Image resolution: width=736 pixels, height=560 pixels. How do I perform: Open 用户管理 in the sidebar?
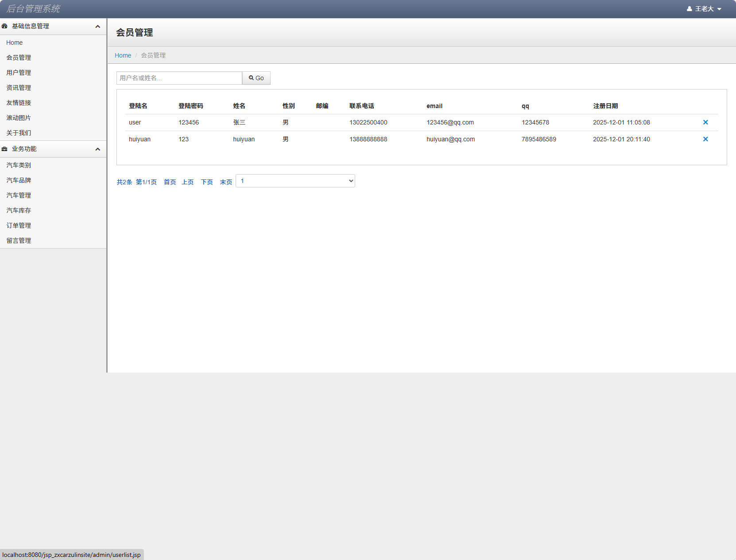tap(19, 73)
